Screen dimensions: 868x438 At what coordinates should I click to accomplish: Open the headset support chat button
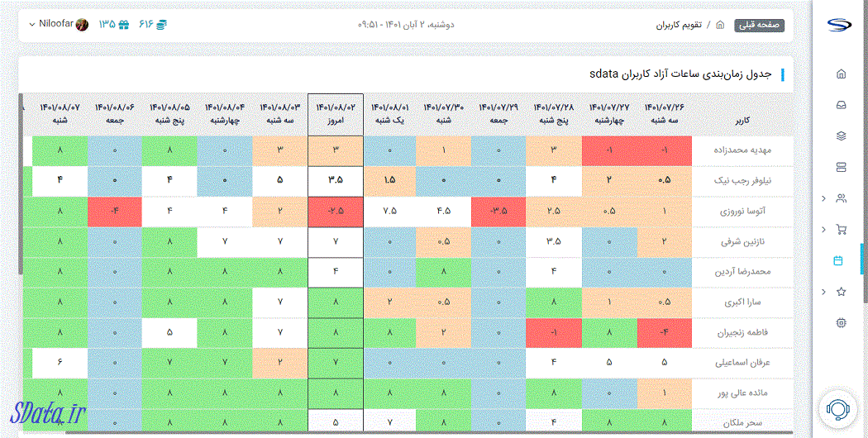[x=836, y=408]
